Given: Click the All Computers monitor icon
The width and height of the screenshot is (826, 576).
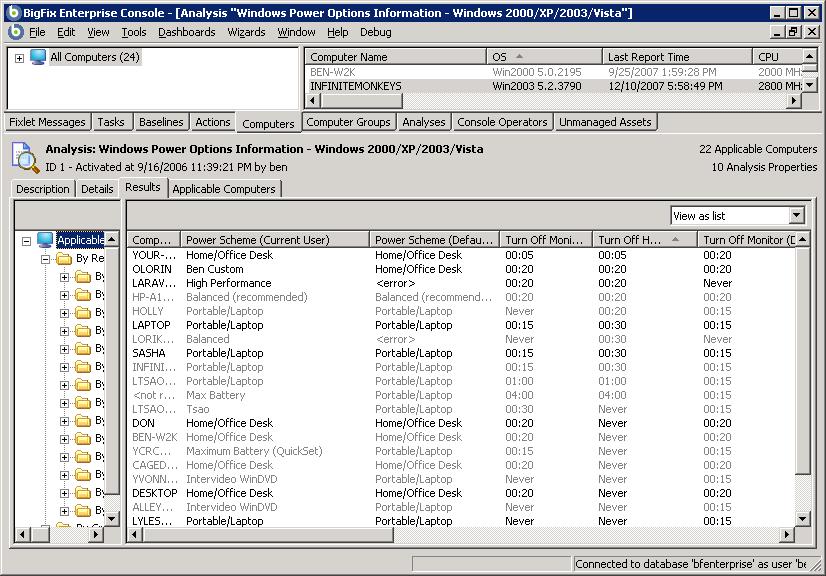Looking at the screenshot, I should point(38,57).
